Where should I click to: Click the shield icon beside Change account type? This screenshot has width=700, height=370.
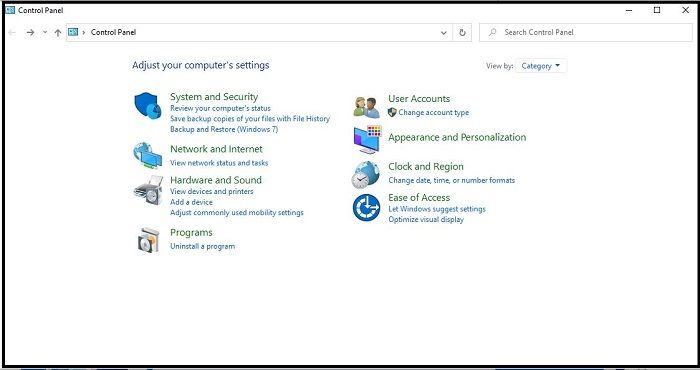pyautogui.click(x=392, y=112)
